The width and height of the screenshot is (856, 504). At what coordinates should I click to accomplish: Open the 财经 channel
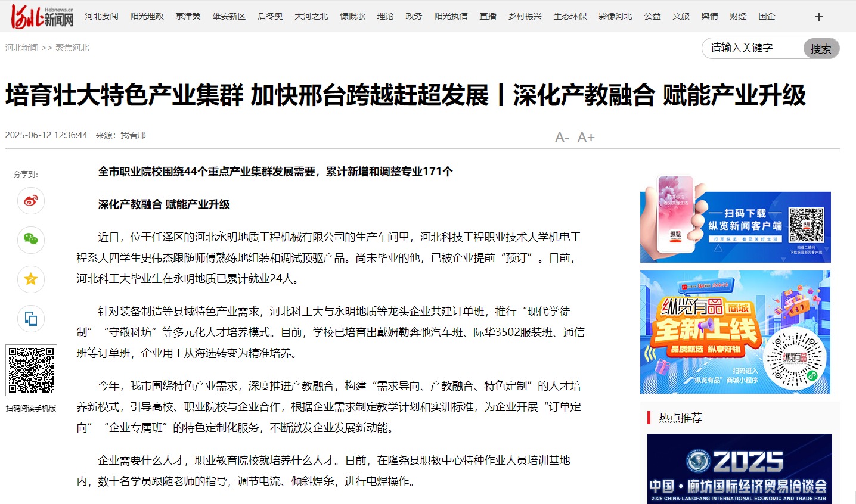coord(738,16)
